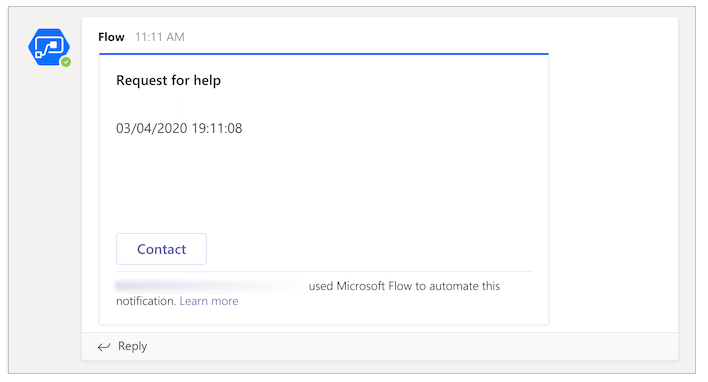
Task: Select the Request for help title
Action: 168,80
